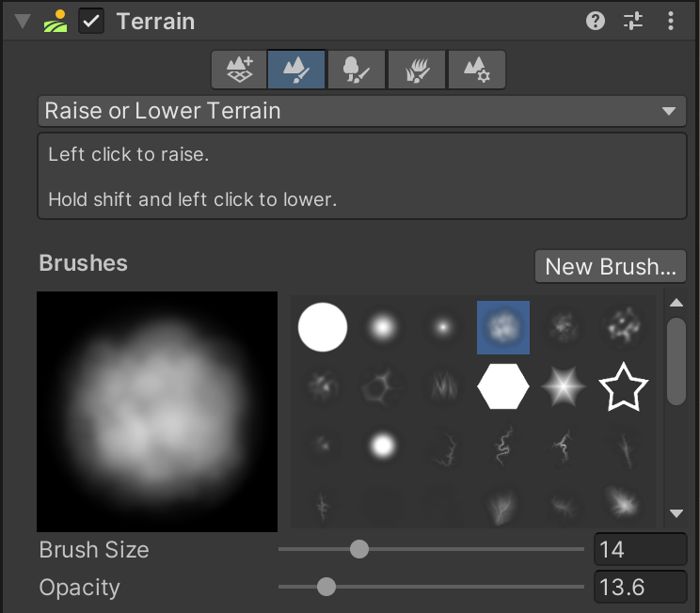Click the Brush Size slider handle
This screenshot has height=613, width=700.
click(359, 549)
